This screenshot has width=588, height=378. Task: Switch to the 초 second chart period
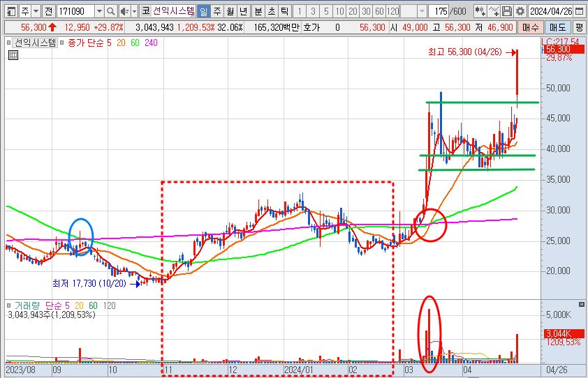coord(272,12)
